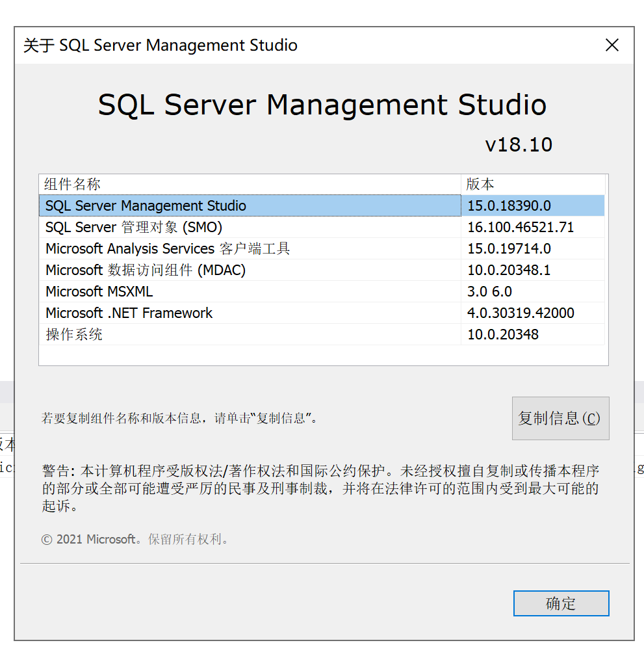The height and width of the screenshot is (658, 644).
Task: Click version value 15.0.18390.0
Action: point(509,206)
